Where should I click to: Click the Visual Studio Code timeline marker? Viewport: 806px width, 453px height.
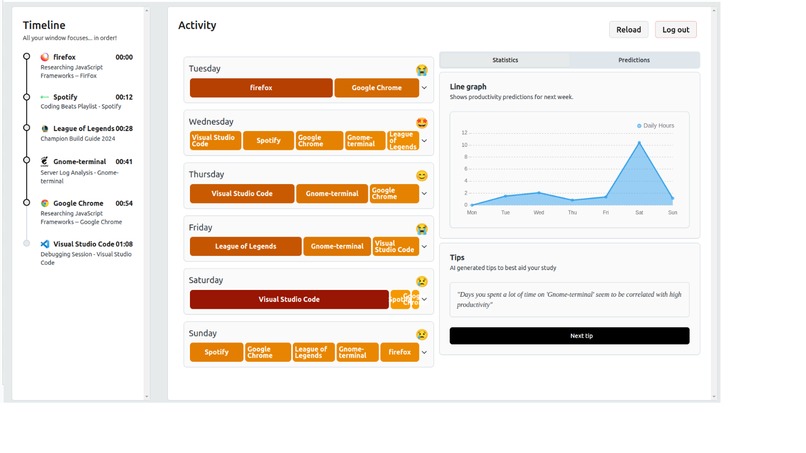[x=26, y=243]
